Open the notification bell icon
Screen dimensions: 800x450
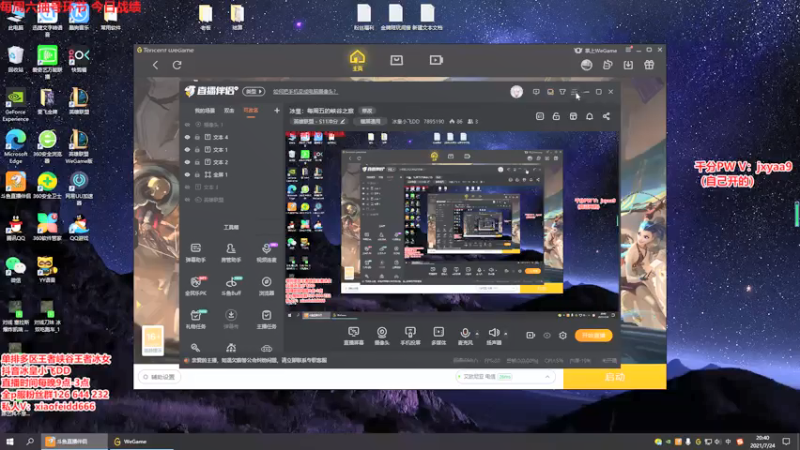589,116
